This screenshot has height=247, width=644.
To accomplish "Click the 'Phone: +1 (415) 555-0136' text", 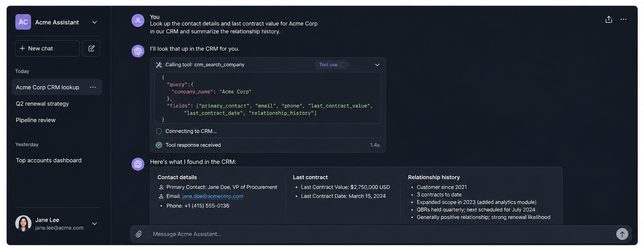I will point(198,206).
